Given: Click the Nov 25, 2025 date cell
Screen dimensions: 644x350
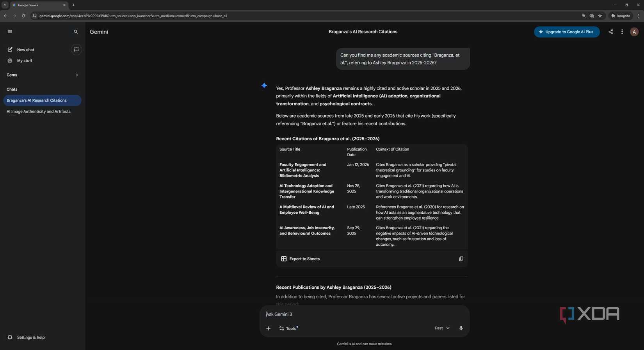Looking at the screenshot, I should tap(354, 188).
